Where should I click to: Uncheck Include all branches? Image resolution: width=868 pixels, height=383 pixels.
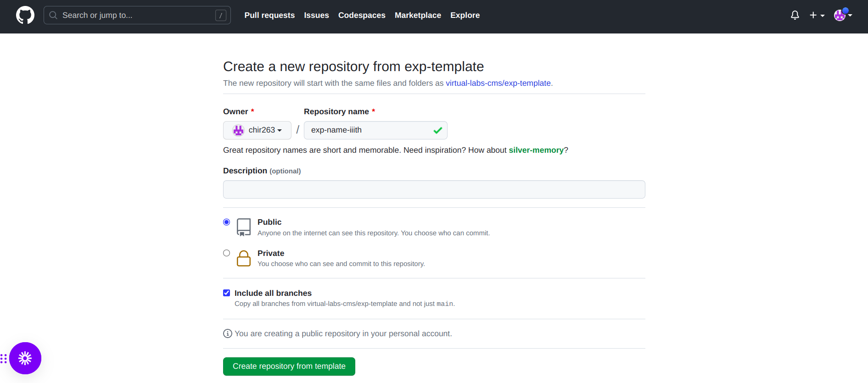click(x=226, y=293)
